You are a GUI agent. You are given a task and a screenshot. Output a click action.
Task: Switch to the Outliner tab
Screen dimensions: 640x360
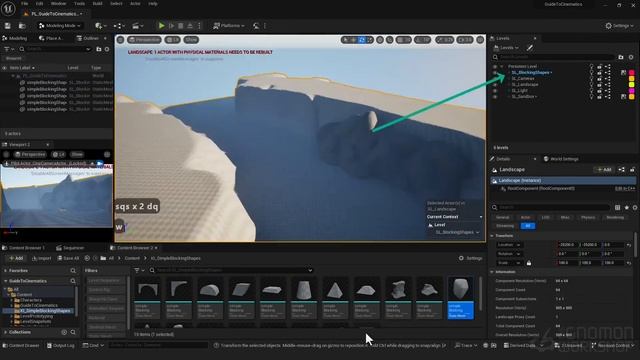(x=88, y=38)
